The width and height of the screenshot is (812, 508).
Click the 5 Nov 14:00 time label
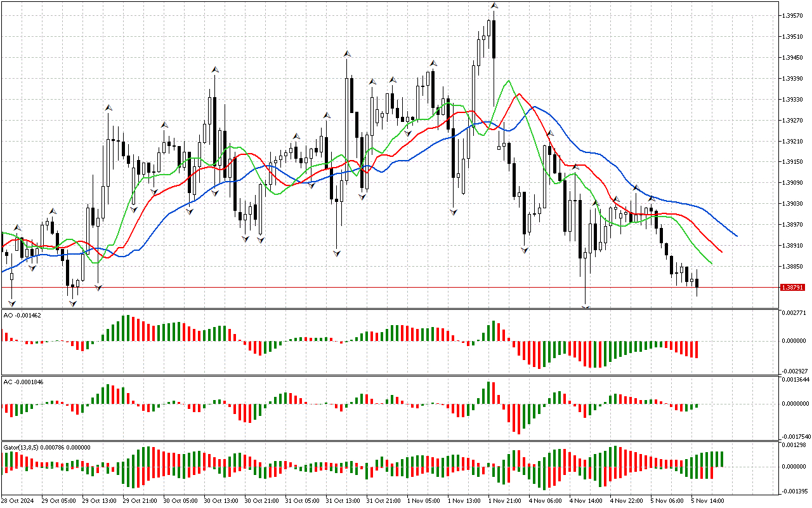pos(708,500)
